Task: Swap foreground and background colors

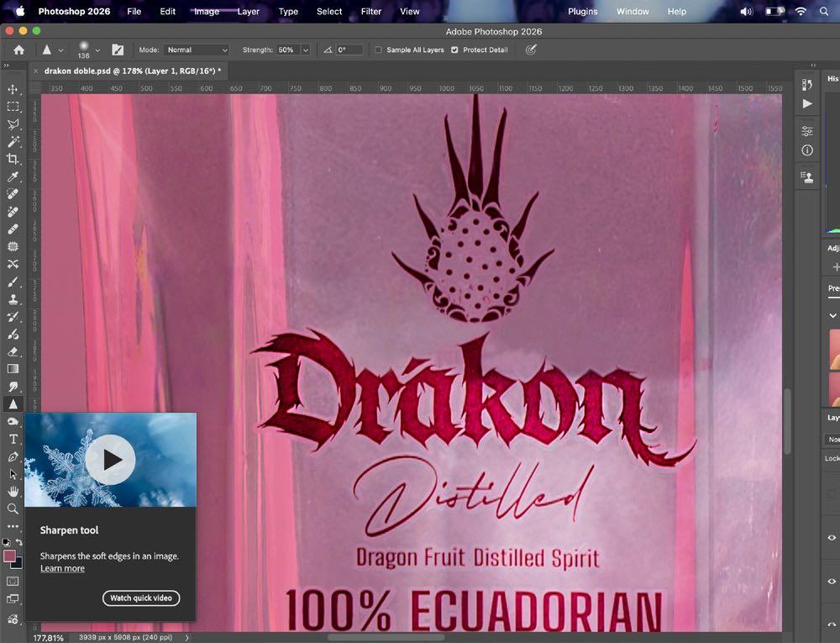Action: tap(18, 542)
